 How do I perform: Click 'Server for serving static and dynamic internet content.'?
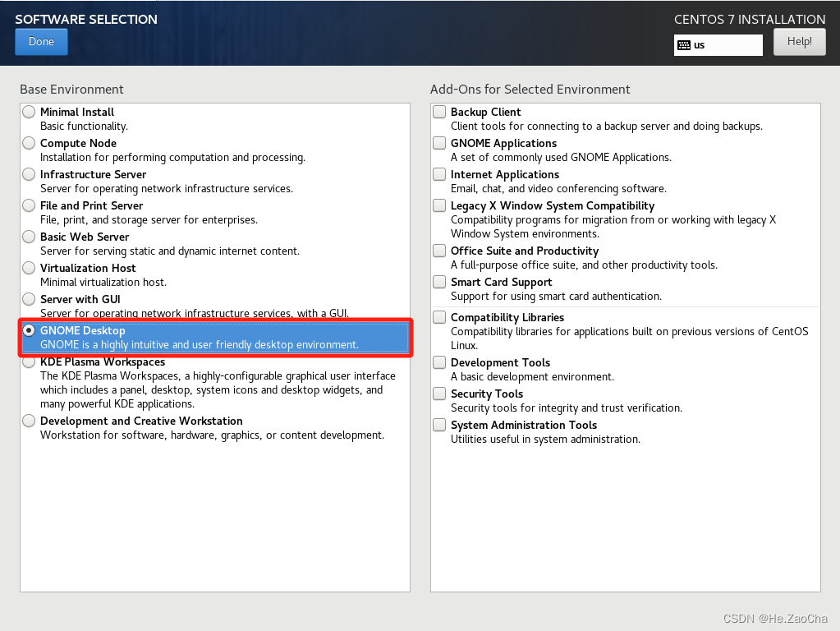tap(170, 251)
